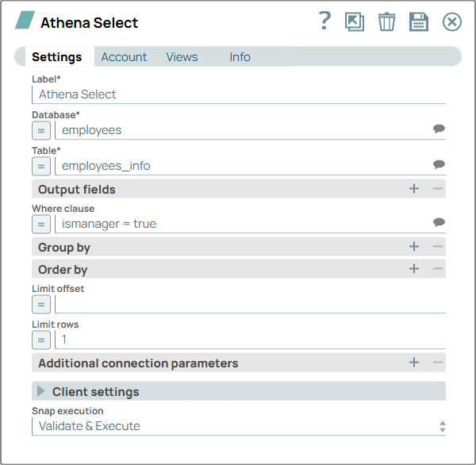476x465 pixels.
Task: Click the Athena Select snap shape icon
Action: point(25,20)
